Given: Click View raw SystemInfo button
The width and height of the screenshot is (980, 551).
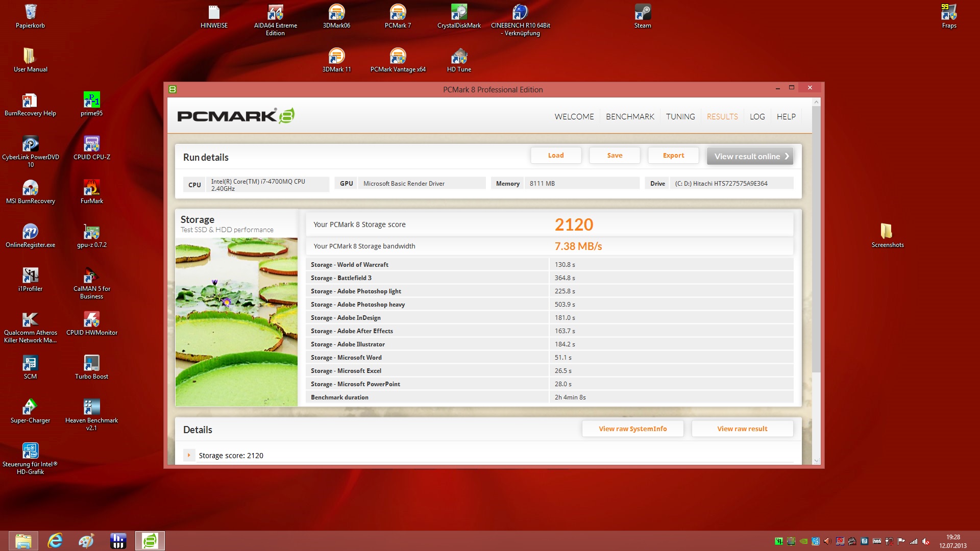Looking at the screenshot, I should click(x=632, y=429).
